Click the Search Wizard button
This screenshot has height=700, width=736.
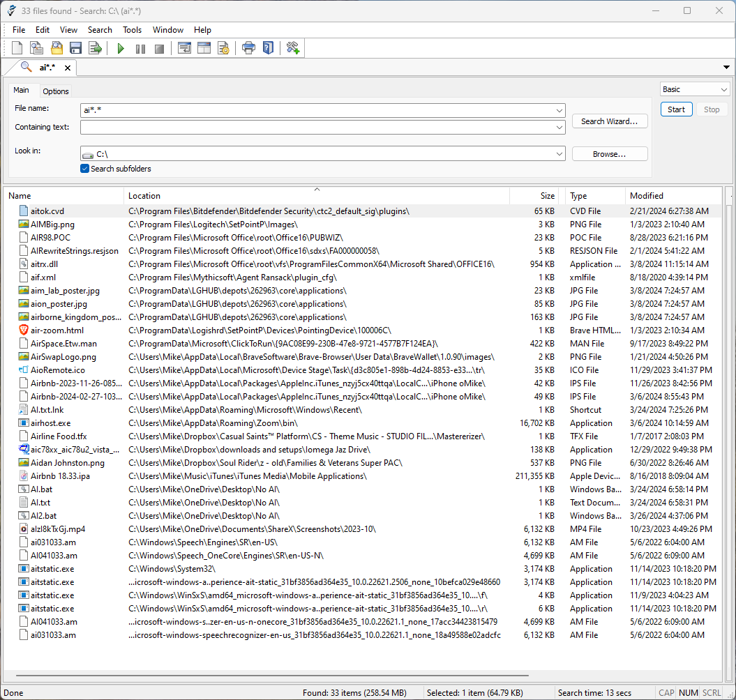pos(609,121)
